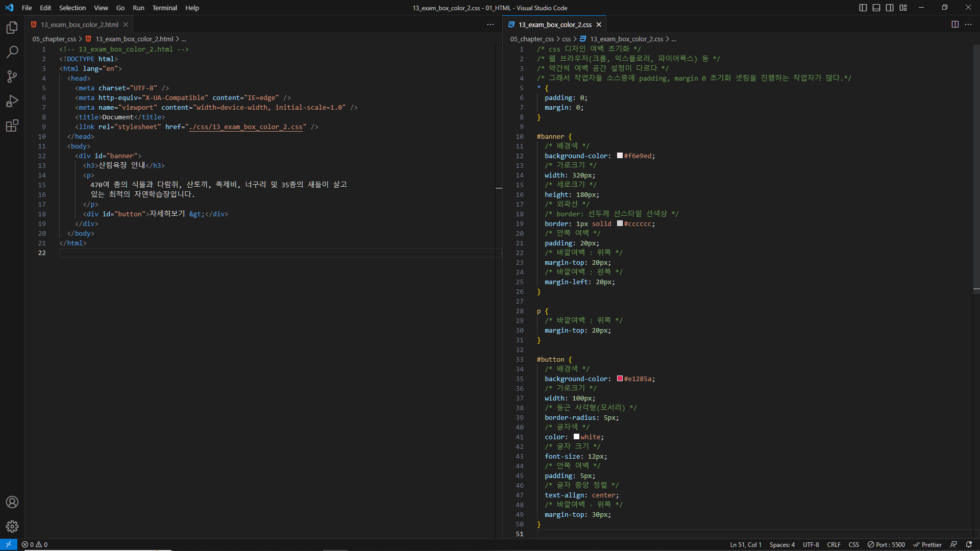Open the Extensions view
Screen dimensions: 980x551
click(x=12, y=126)
